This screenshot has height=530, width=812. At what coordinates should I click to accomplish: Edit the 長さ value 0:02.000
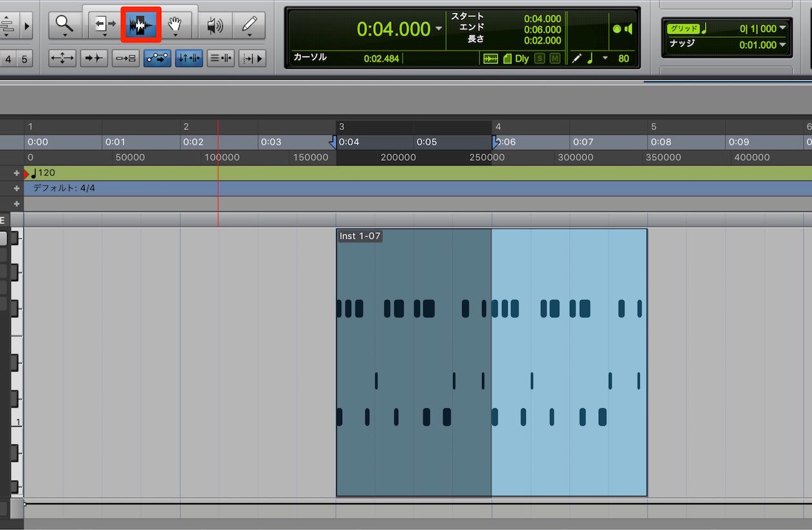543,40
